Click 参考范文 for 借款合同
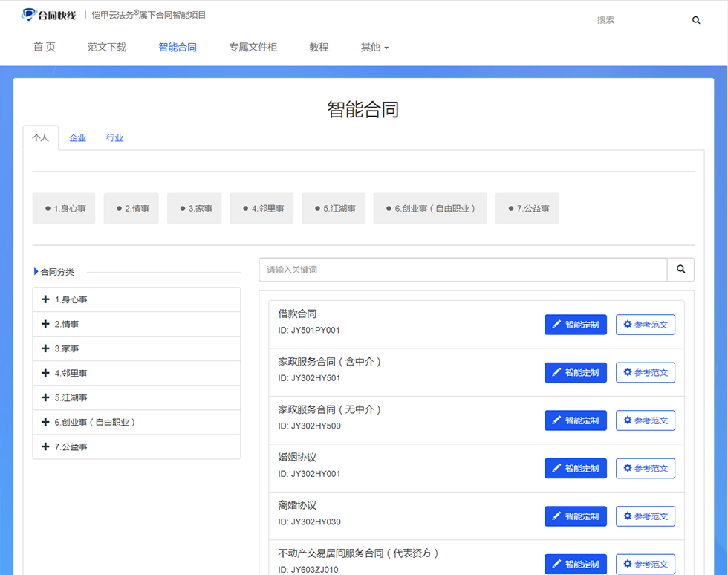 [646, 325]
